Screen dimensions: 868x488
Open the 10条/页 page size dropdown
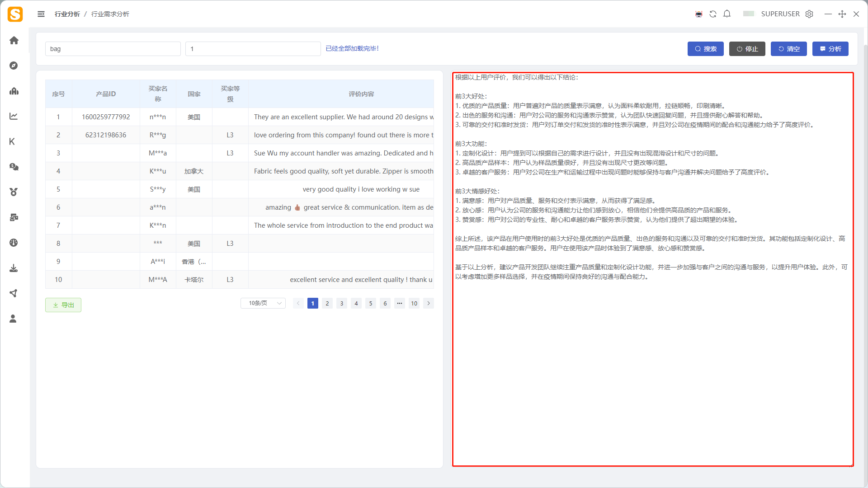coord(263,303)
